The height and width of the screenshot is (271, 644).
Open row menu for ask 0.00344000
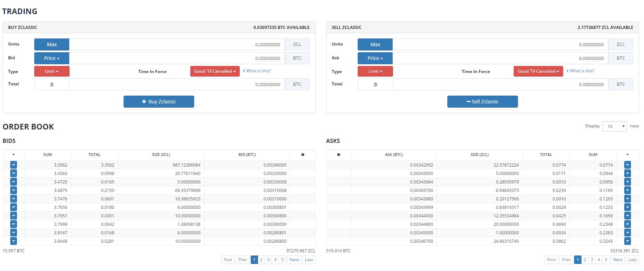click(x=627, y=216)
